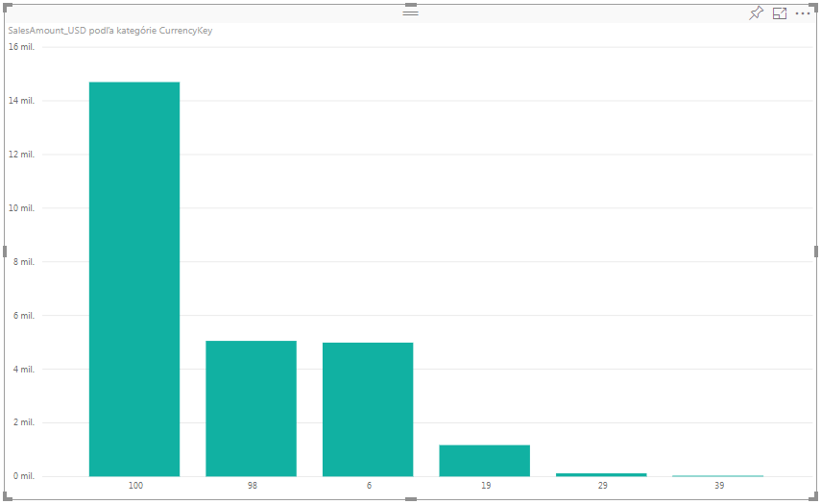Click the y-axis label 2 mil.

click(24, 422)
